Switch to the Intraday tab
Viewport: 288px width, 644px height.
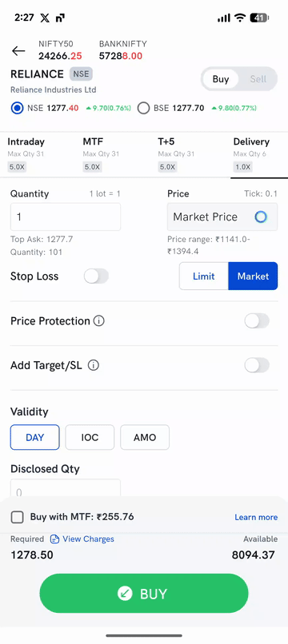click(x=26, y=154)
